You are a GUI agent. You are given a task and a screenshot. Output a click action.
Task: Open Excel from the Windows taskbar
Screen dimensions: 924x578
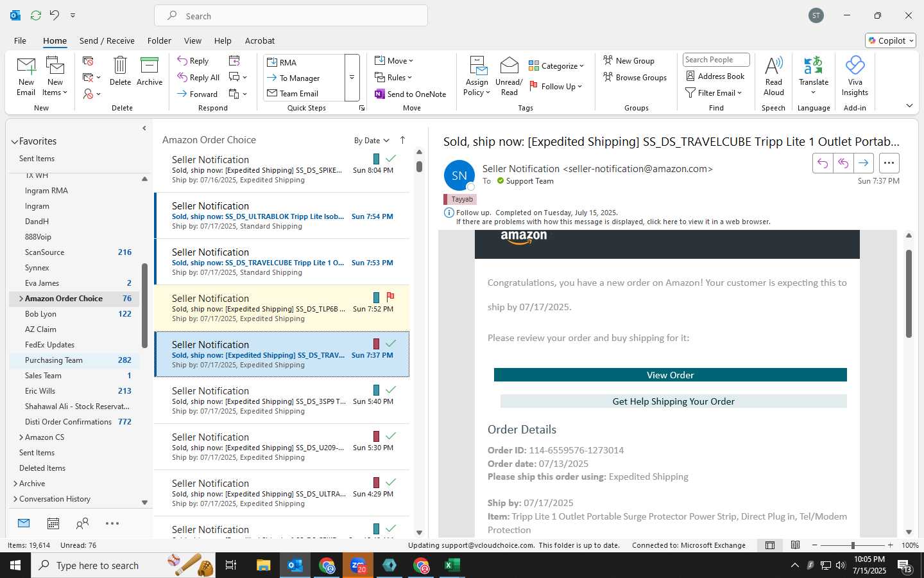point(452,565)
